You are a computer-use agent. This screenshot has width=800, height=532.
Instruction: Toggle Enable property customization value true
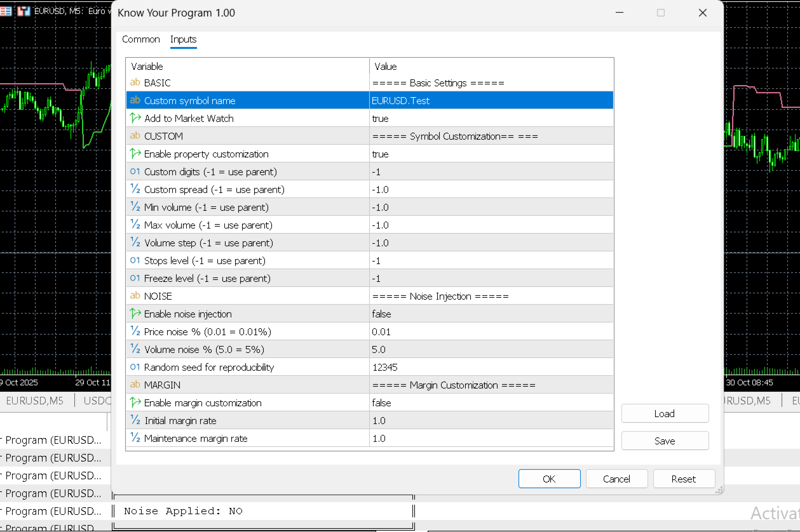[491, 154]
